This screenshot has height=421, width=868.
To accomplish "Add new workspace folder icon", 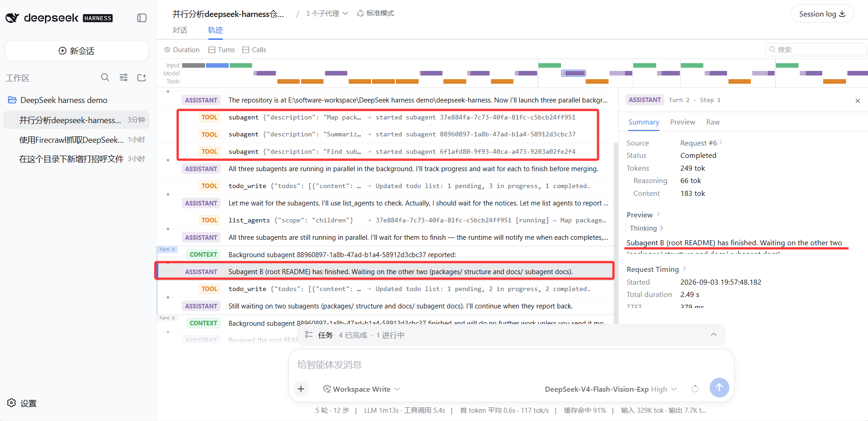I will (142, 77).
